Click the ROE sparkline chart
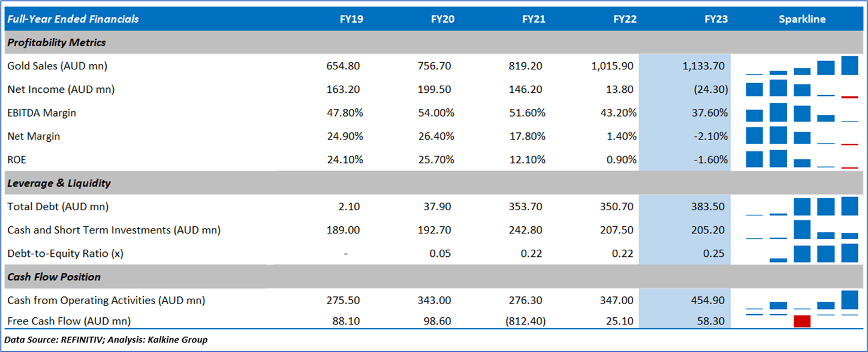This screenshot has width=868, height=352. click(x=801, y=160)
